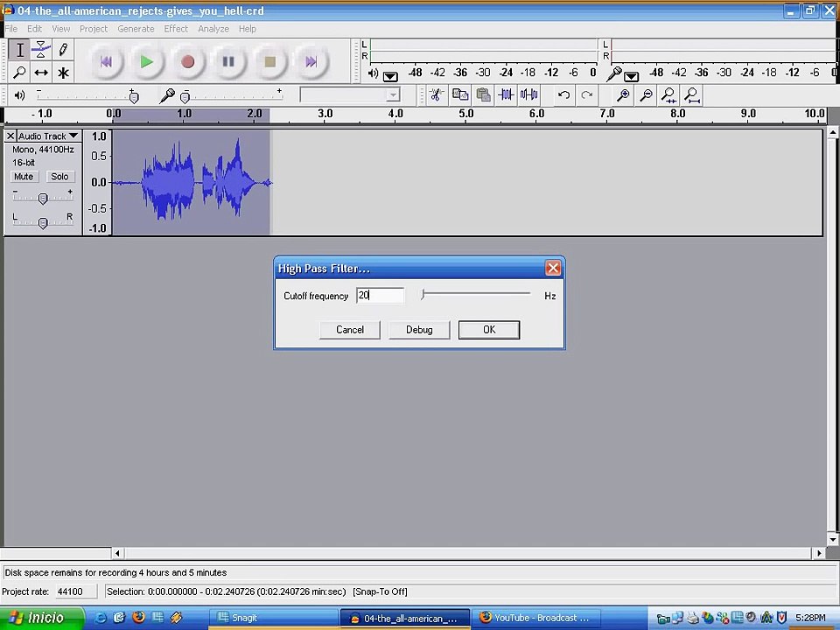Open the Effect menu
840x630 pixels.
176,28
